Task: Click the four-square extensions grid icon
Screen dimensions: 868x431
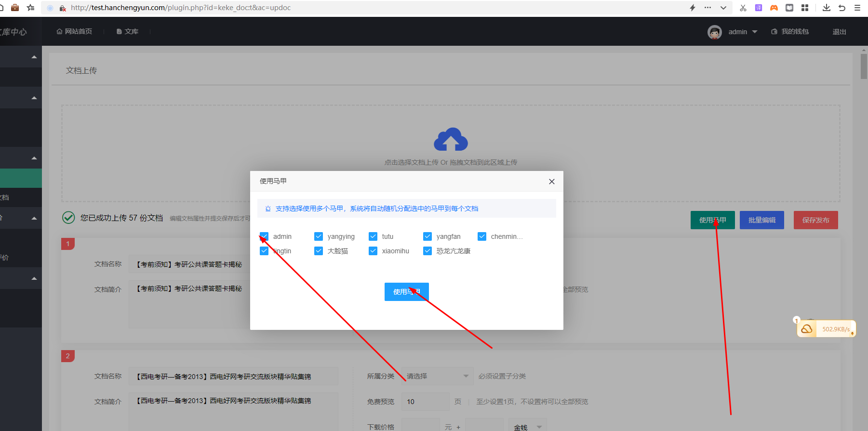Action: point(804,8)
